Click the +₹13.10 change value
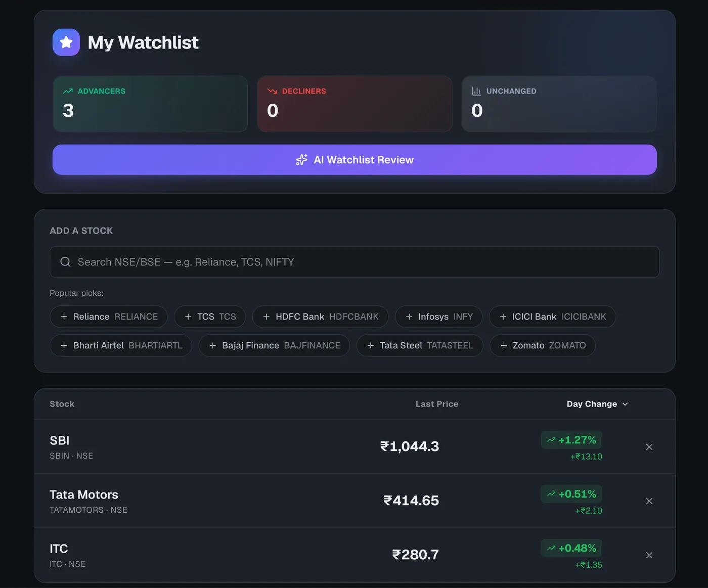Screen dimensions: 708x588 [586, 457]
